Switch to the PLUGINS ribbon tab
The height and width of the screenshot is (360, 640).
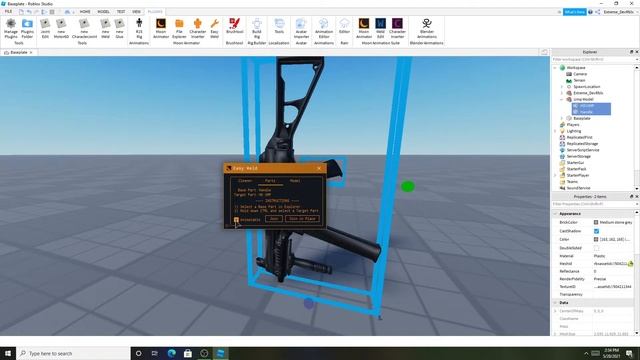[155, 11]
